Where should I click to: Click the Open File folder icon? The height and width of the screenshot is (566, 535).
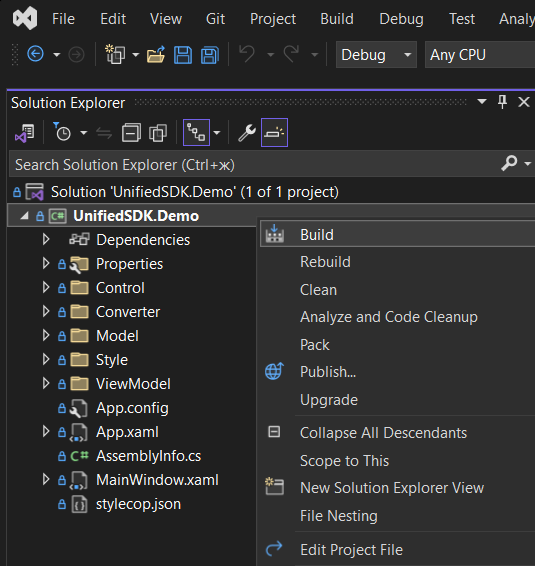click(x=156, y=55)
